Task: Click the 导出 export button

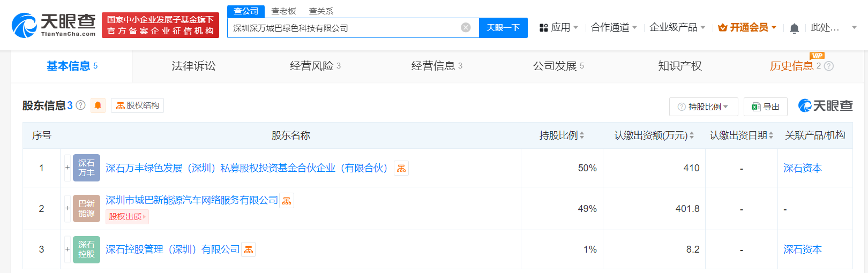Action: coord(765,107)
